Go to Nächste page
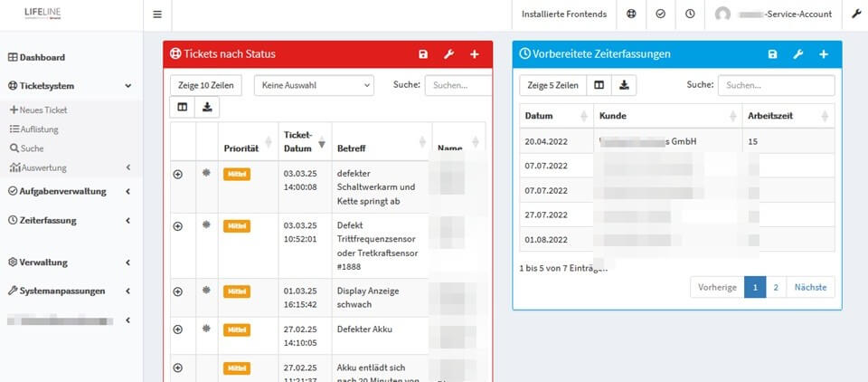This screenshot has width=868, height=382. click(810, 287)
